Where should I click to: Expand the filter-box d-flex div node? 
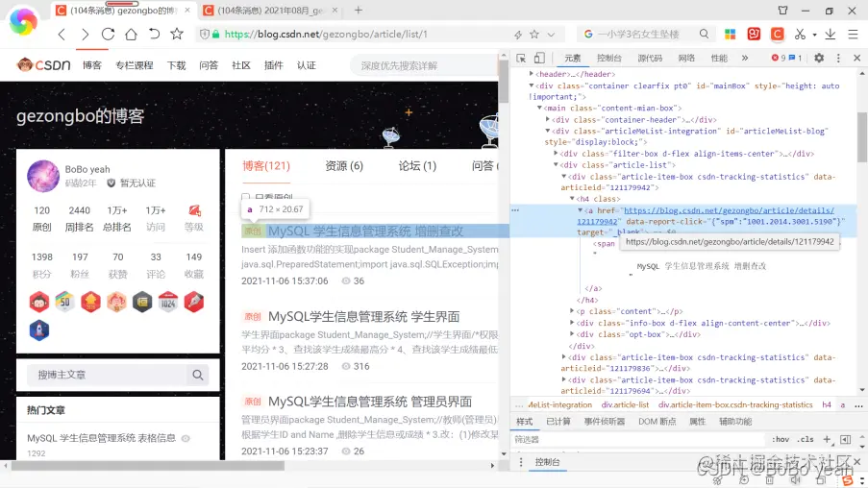tap(556, 154)
